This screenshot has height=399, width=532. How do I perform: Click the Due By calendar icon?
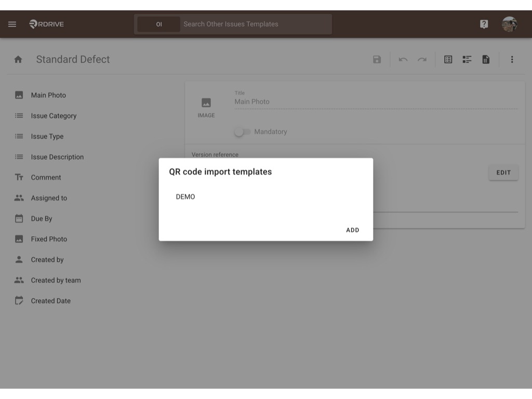tap(19, 219)
